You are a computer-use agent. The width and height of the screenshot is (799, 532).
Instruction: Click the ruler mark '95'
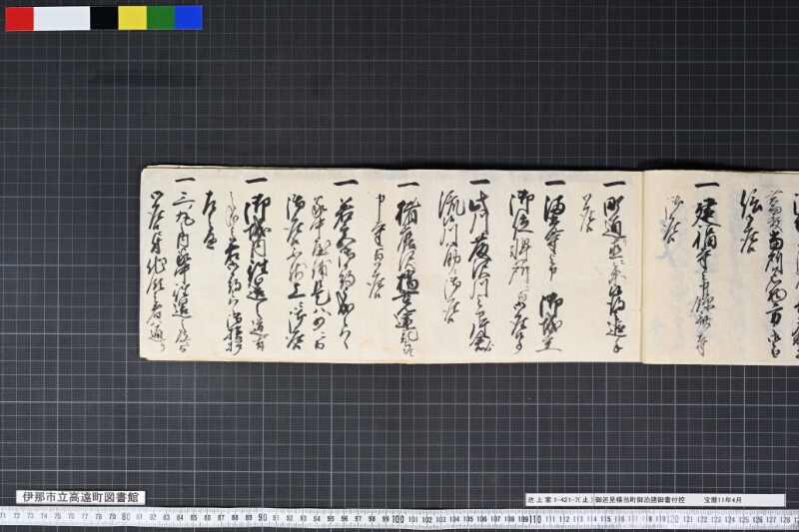331,519
